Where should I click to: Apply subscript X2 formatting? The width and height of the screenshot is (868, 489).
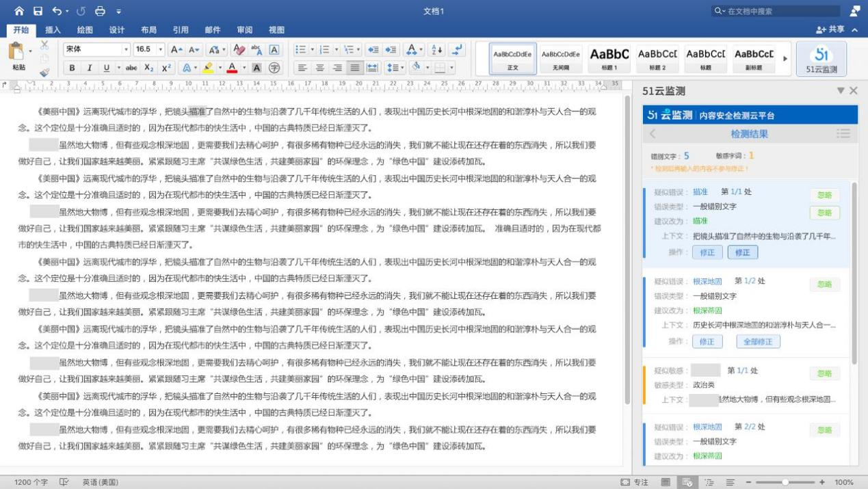point(149,68)
